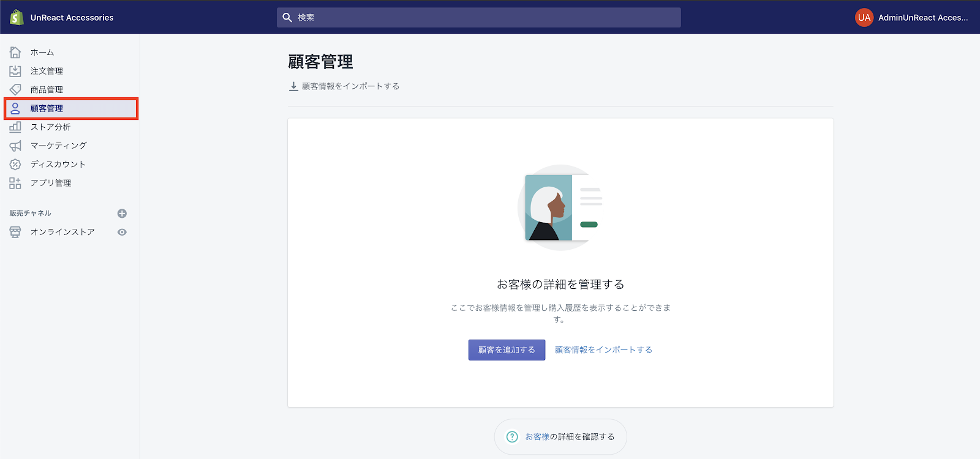Image resolution: width=980 pixels, height=459 pixels.
Task: Click the question mark help icon
Action: 512,437
